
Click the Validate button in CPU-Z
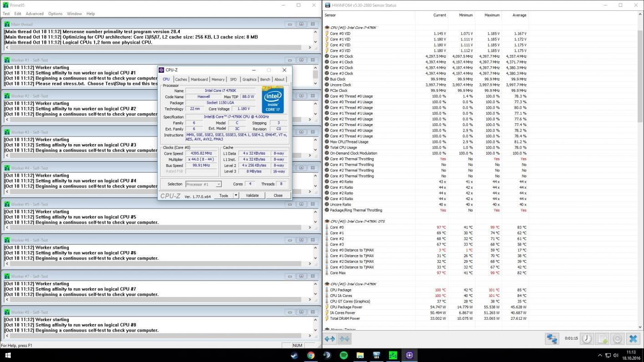[252, 196]
